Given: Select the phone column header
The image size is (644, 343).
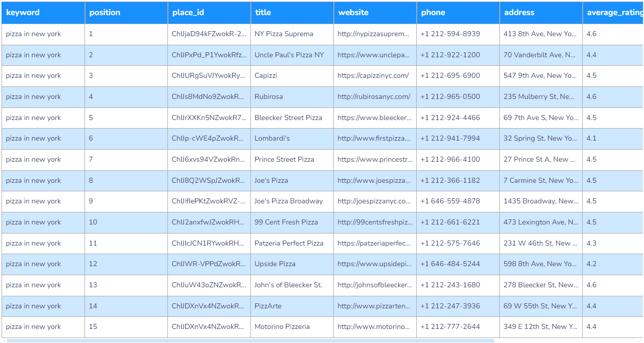Looking at the screenshot, I should 433,13.
